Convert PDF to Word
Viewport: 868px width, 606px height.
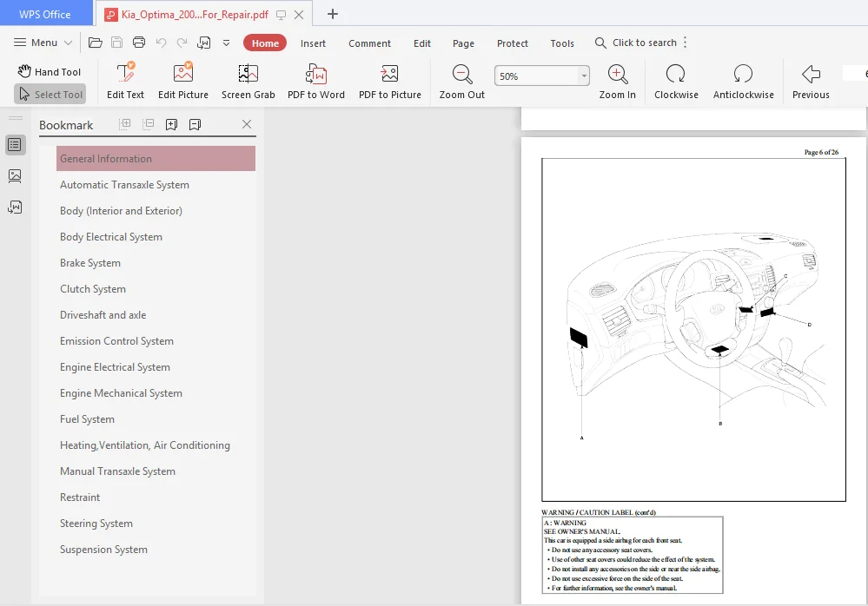click(x=316, y=81)
